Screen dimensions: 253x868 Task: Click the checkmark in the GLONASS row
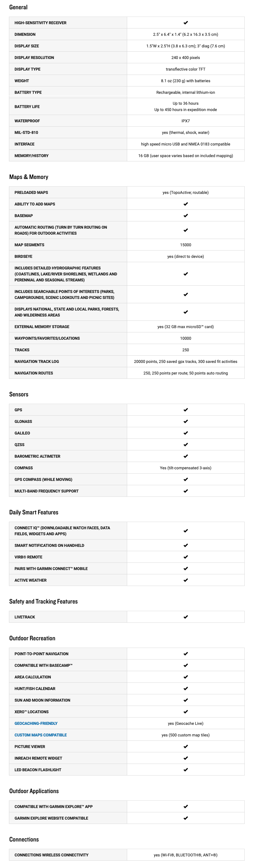[185, 421]
